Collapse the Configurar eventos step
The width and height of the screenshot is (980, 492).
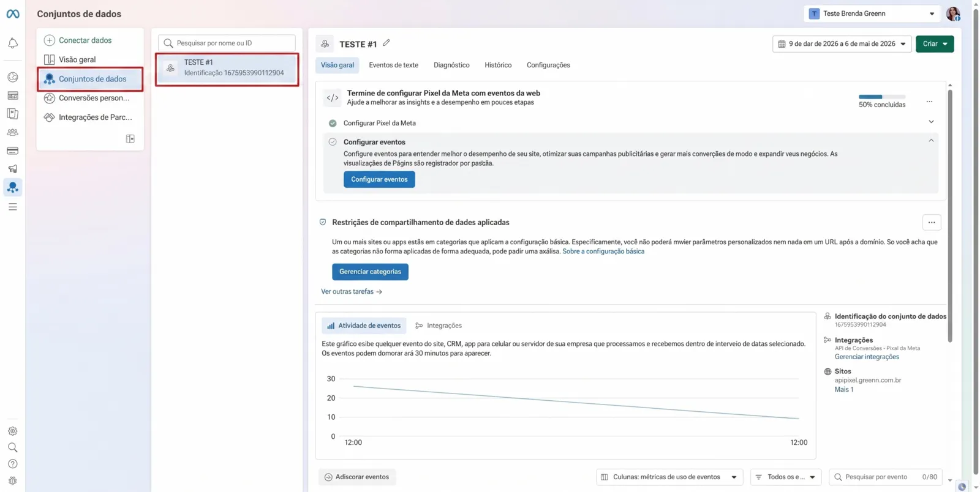pos(931,141)
